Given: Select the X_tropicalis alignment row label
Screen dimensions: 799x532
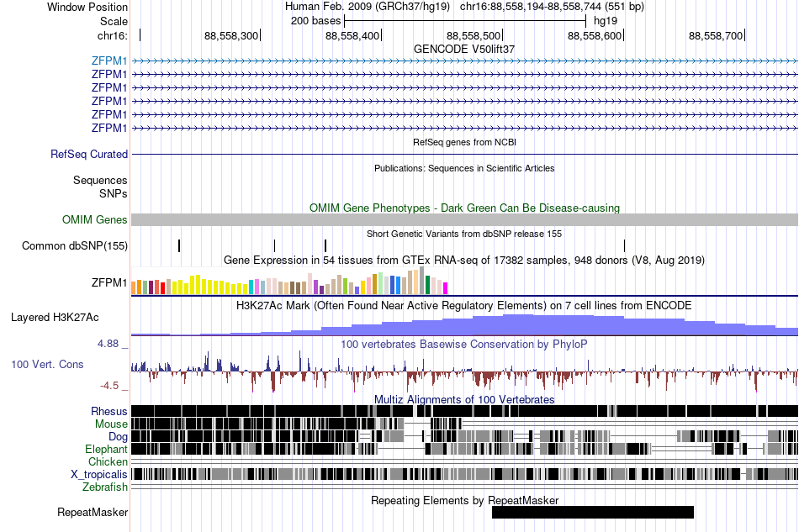Looking at the screenshot, I should (99, 475).
